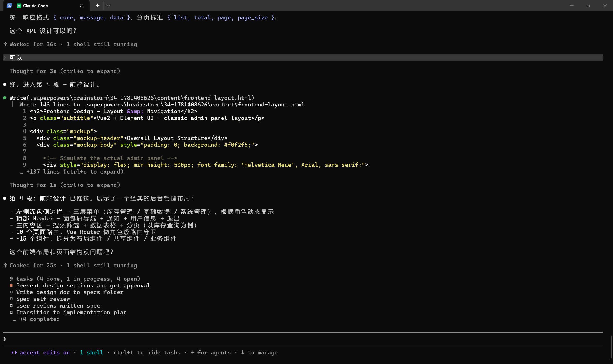
Task: Expand 'Thought for 3s' block
Action: pos(65,71)
